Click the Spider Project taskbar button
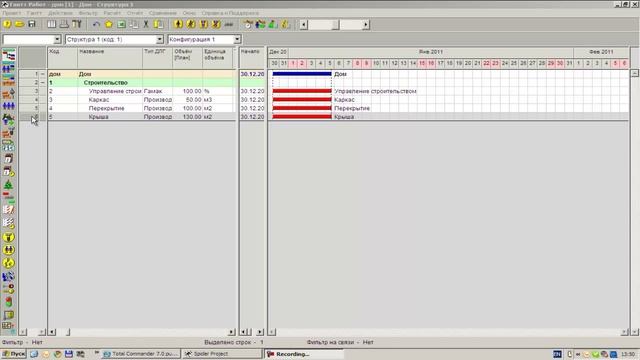 point(222,354)
